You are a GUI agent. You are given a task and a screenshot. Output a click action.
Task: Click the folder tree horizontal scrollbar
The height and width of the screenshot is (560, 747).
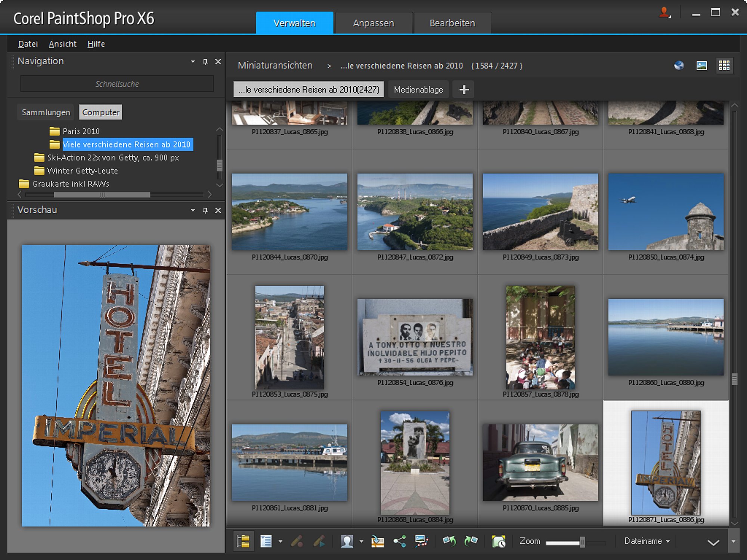102,195
